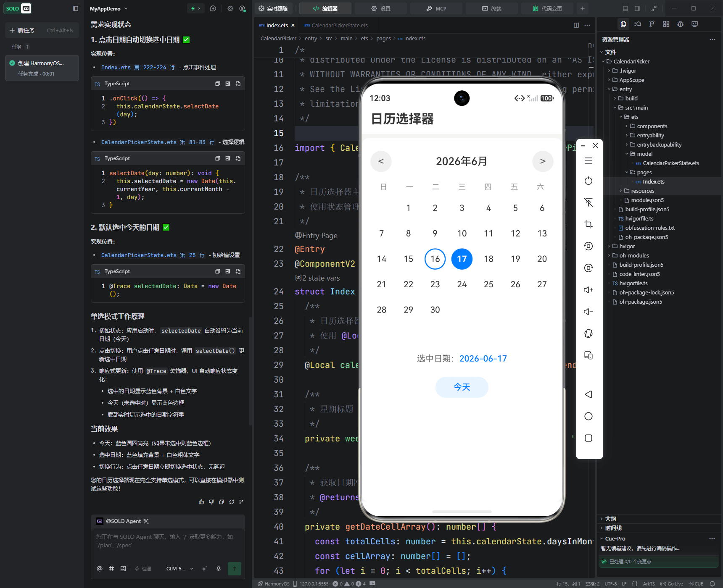Click the emulator recent apps square button
This screenshot has height=588, width=723.
coord(588,438)
